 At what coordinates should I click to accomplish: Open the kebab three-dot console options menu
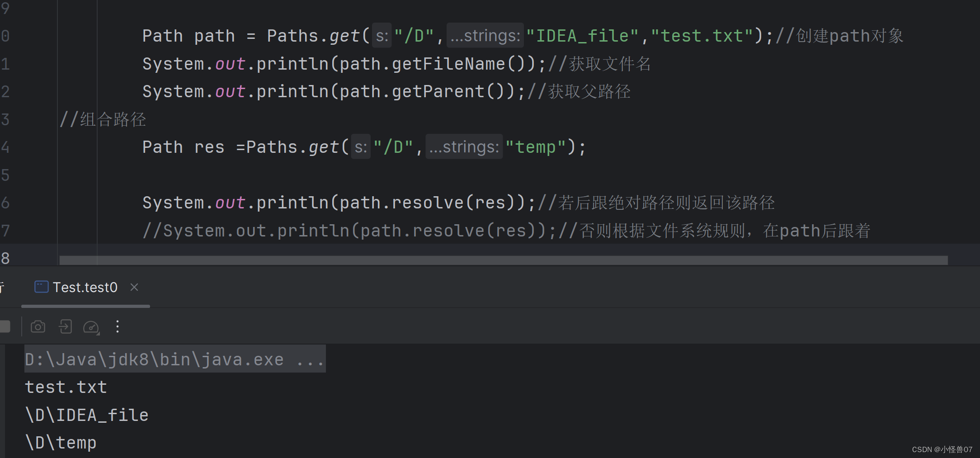[118, 326]
